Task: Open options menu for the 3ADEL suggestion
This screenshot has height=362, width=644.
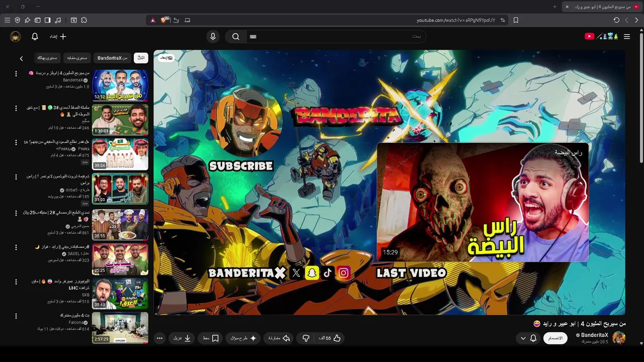Action: click(16, 247)
